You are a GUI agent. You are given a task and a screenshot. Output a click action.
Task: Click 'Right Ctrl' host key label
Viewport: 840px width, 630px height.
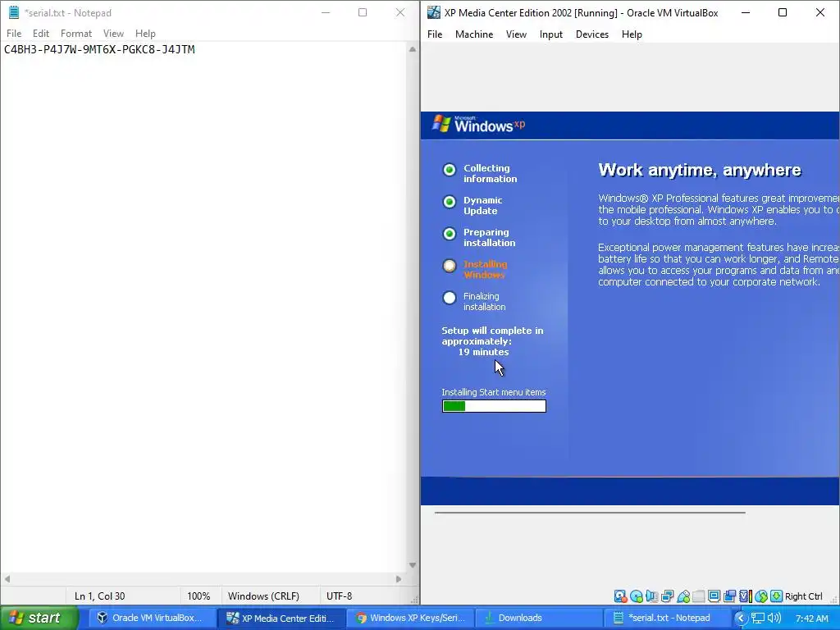[804, 596]
